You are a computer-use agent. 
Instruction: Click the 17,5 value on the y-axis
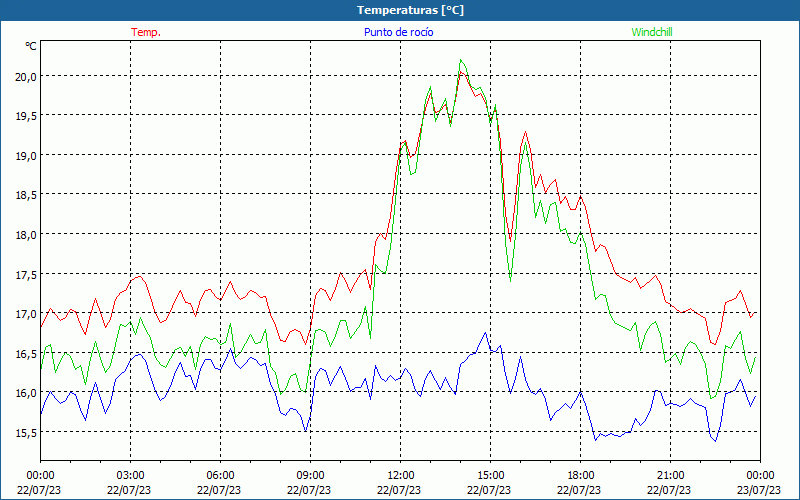[x=26, y=274]
